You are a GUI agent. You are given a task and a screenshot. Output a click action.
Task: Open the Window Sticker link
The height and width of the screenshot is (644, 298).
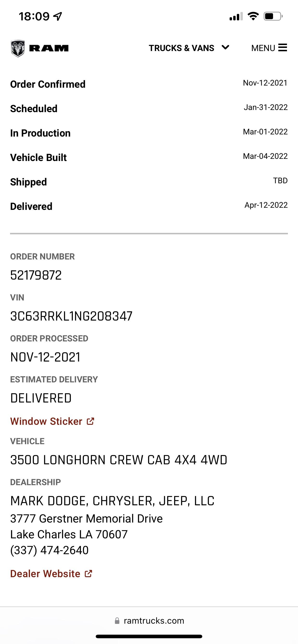coord(46,421)
